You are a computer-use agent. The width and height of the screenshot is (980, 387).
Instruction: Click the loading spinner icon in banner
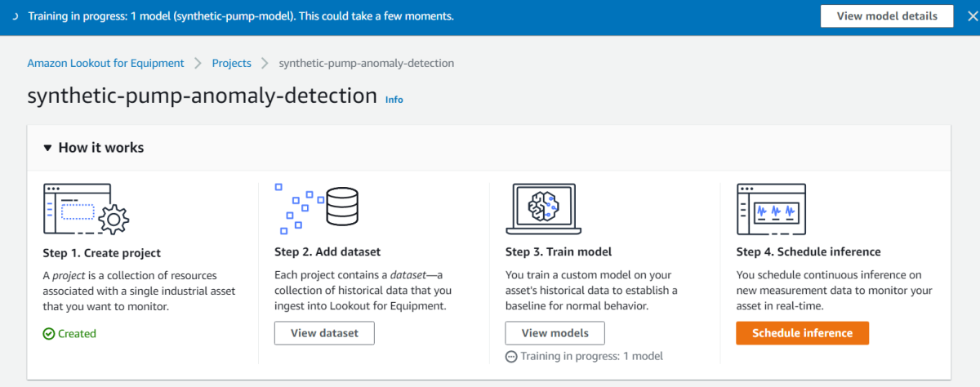[x=16, y=16]
